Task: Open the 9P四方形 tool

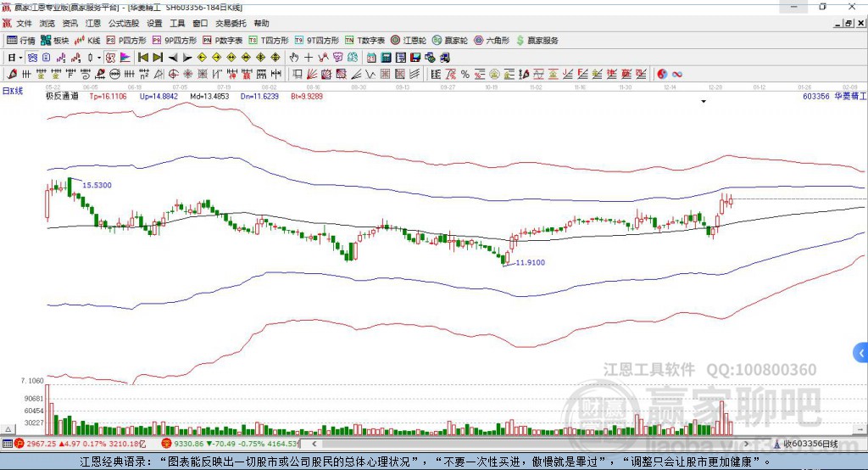Action: click(x=175, y=41)
